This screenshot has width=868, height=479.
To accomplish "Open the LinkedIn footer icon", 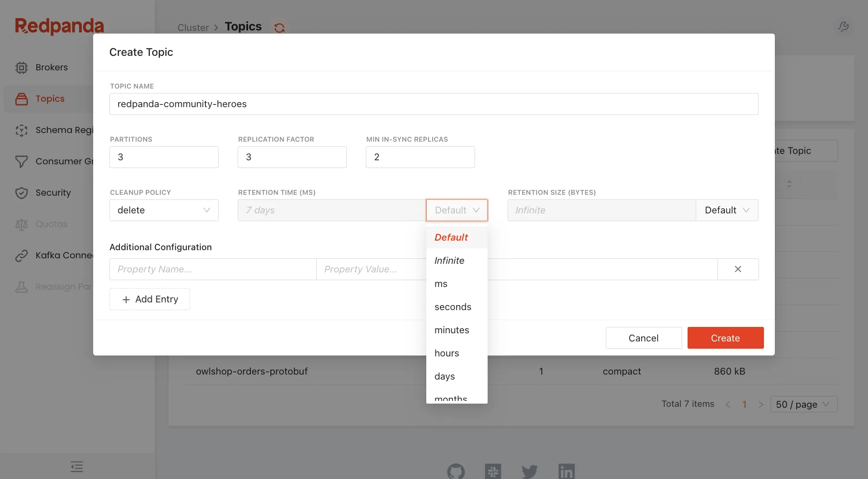I will 567,472.
